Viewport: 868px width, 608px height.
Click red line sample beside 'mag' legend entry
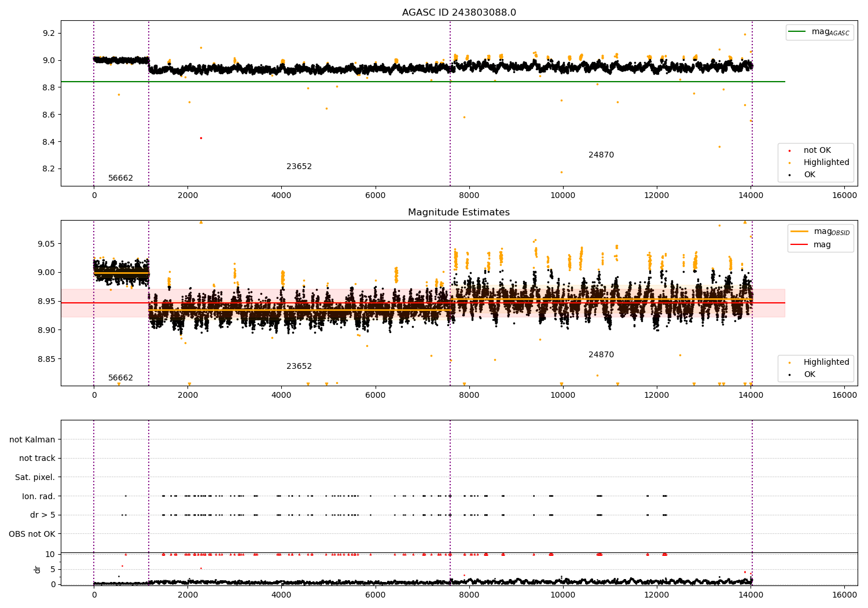(800, 245)
